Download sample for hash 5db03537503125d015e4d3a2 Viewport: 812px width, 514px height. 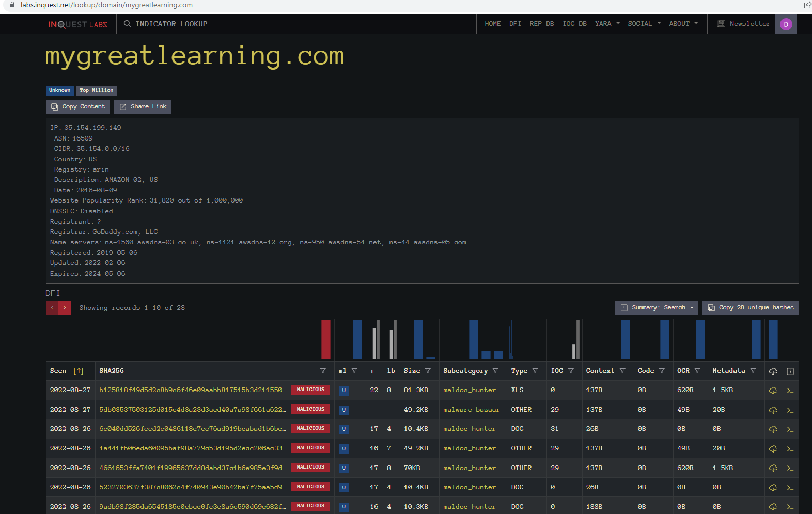773,410
